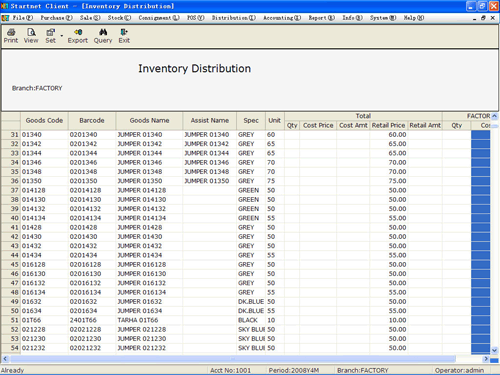Select row number 31 header

point(11,135)
